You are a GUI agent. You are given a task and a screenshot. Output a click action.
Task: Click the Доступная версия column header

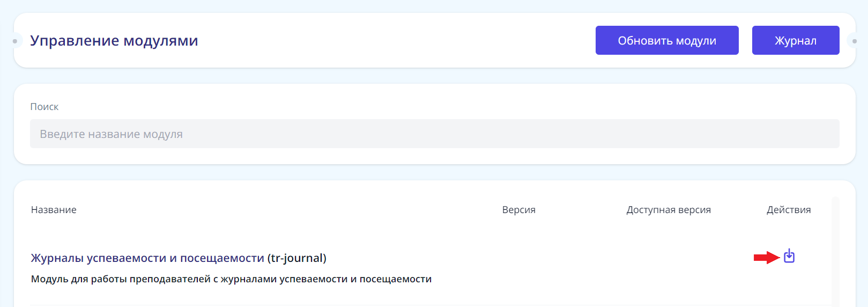tap(668, 210)
